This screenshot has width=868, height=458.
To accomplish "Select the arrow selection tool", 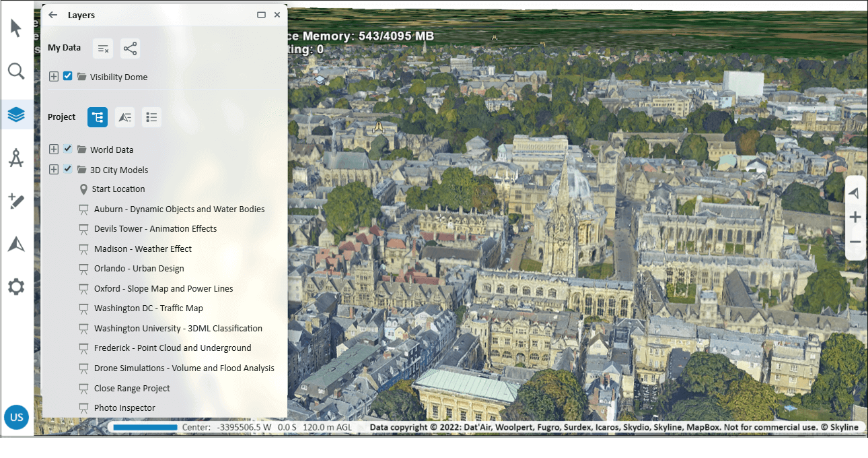I will [16, 28].
